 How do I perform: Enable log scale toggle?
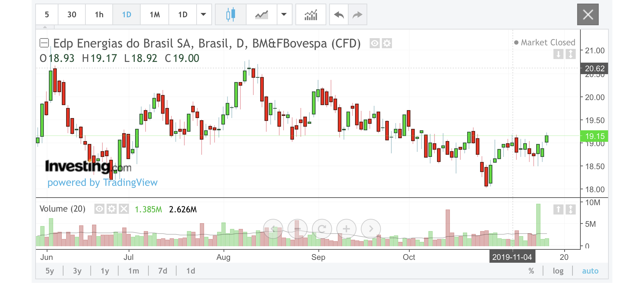click(558, 271)
